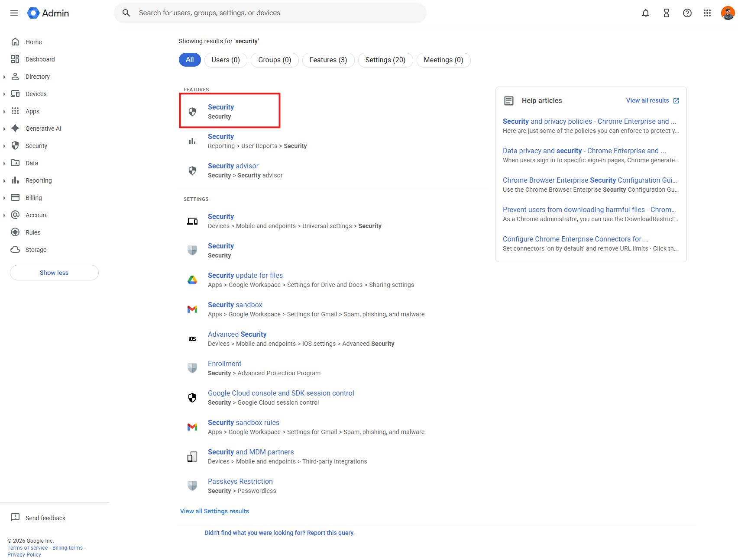Click the Send feedback icon
The height and width of the screenshot is (560, 738).
pyautogui.click(x=15, y=518)
